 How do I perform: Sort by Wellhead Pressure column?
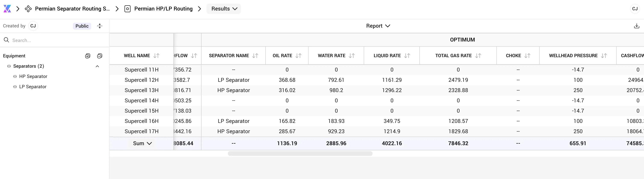coord(604,56)
